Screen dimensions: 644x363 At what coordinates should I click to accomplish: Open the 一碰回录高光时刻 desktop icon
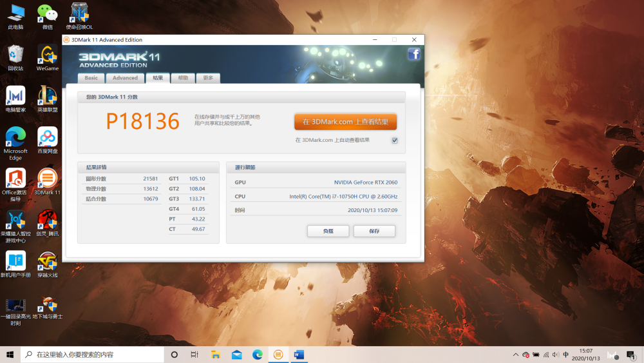pos(15,311)
